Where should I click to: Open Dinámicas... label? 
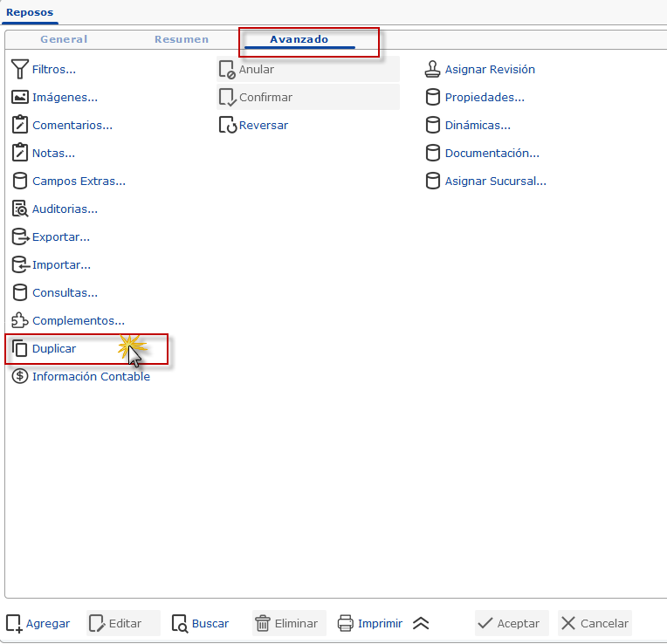(478, 126)
